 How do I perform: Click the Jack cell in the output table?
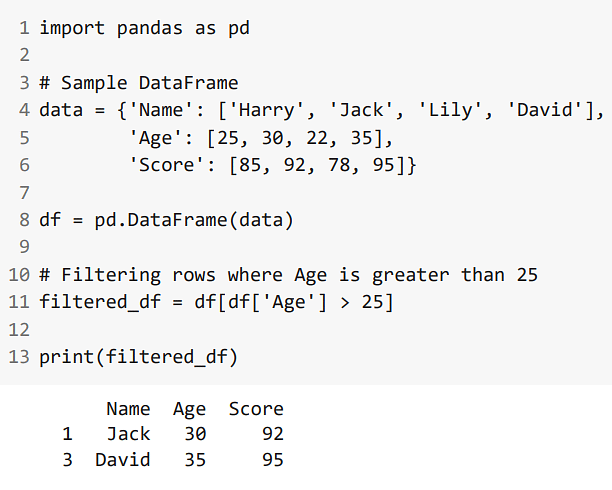coord(128,434)
